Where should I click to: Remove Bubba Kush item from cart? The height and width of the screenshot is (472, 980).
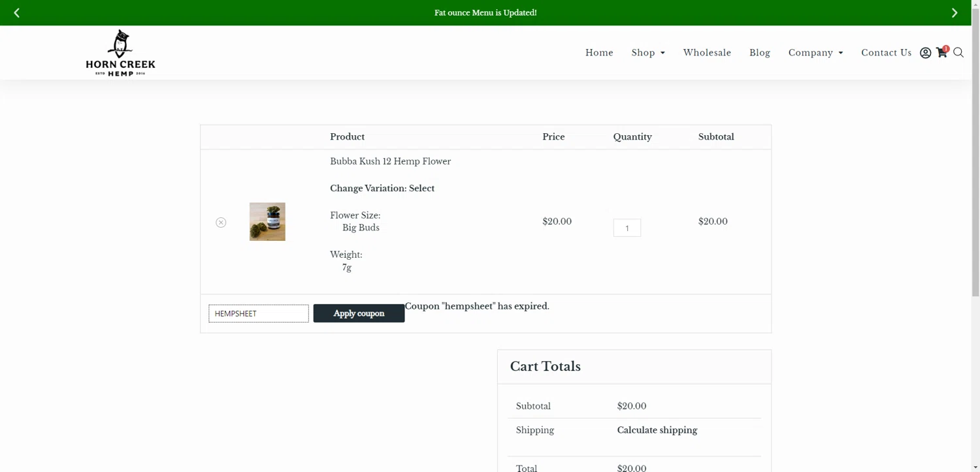click(221, 222)
